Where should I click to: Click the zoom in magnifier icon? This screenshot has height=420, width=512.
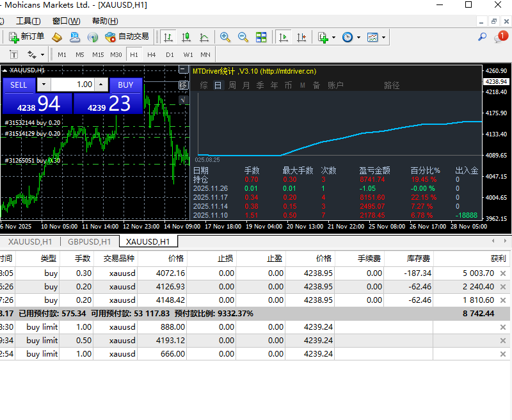[225, 37]
